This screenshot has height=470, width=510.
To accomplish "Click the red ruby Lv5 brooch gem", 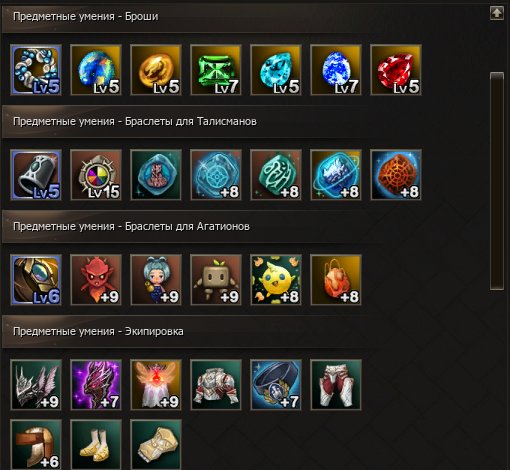I will pyautogui.click(x=396, y=70).
